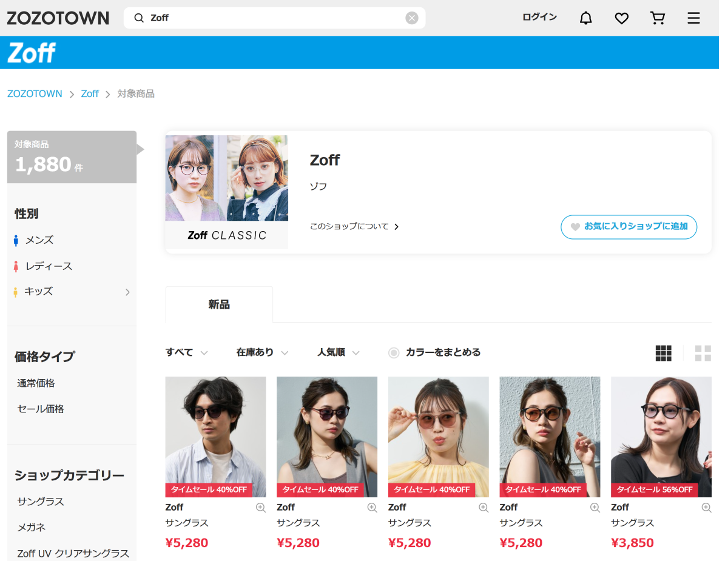
Task: Click the blue men's figure icon
Action: tap(16, 241)
